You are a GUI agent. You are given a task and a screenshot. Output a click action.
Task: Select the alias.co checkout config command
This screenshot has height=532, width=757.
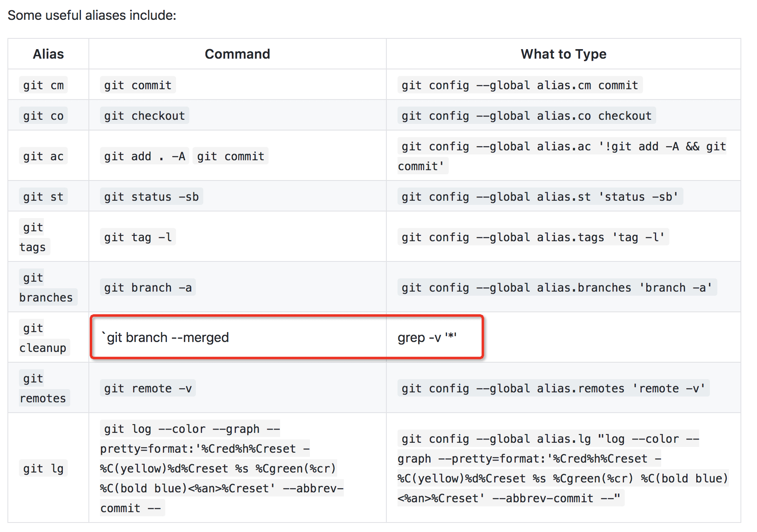[x=526, y=116]
